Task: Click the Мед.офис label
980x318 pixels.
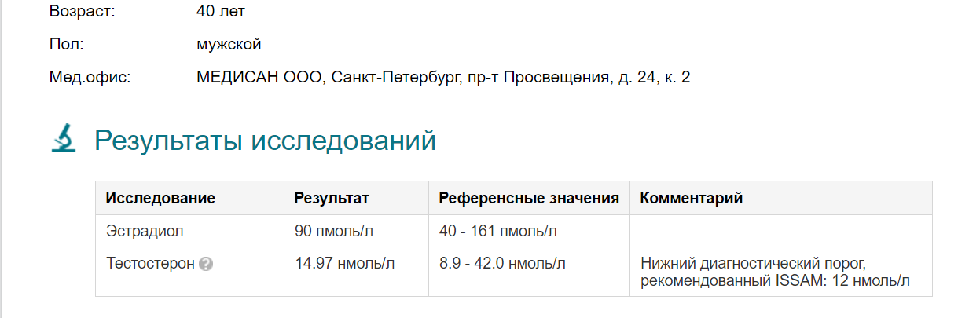Action: coord(90,78)
